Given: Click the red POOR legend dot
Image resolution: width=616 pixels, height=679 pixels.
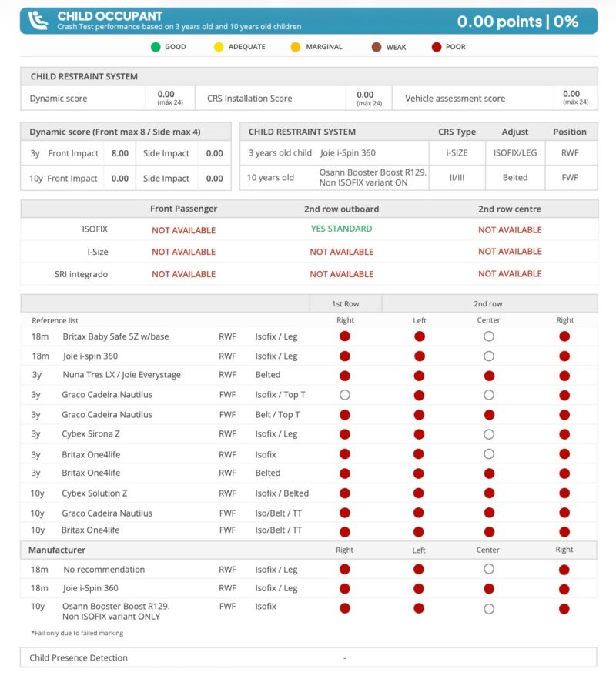Looking at the screenshot, I should coord(437,47).
